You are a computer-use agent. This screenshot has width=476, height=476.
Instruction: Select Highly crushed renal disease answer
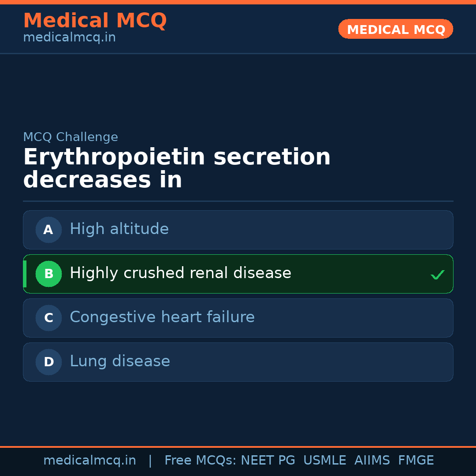pos(180,273)
